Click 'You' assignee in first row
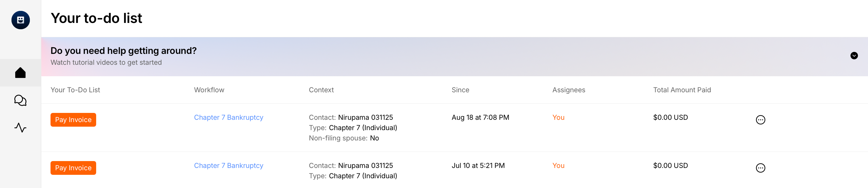The height and width of the screenshot is (188, 868). coord(558,117)
